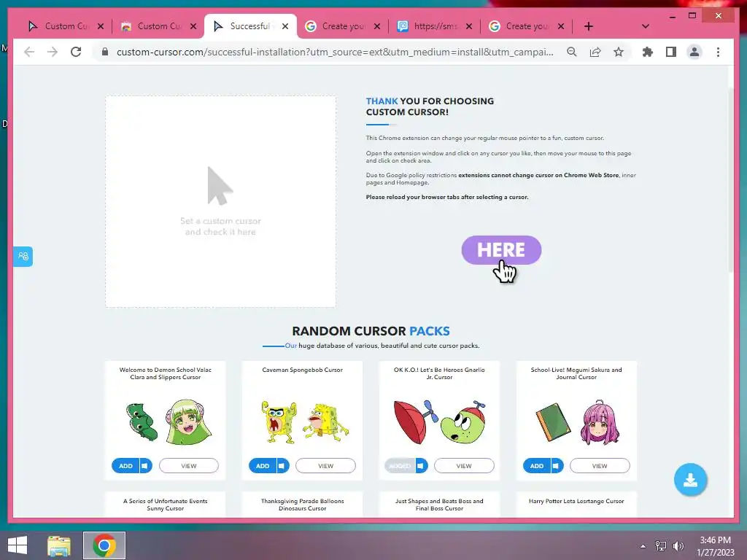Open the volume speaker tray icon
The image size is (747, 560).
678,546
